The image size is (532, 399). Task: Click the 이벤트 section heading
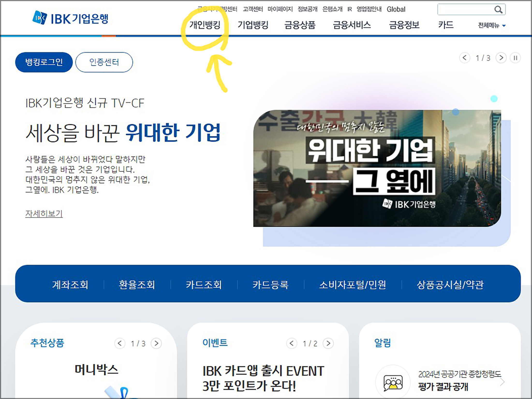coord(215,343)
